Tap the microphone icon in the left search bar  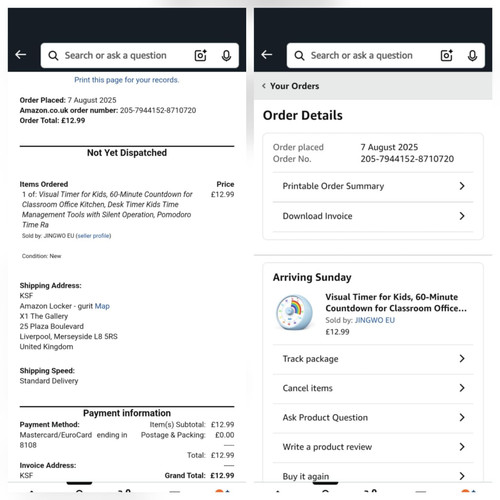click(226, 56)
